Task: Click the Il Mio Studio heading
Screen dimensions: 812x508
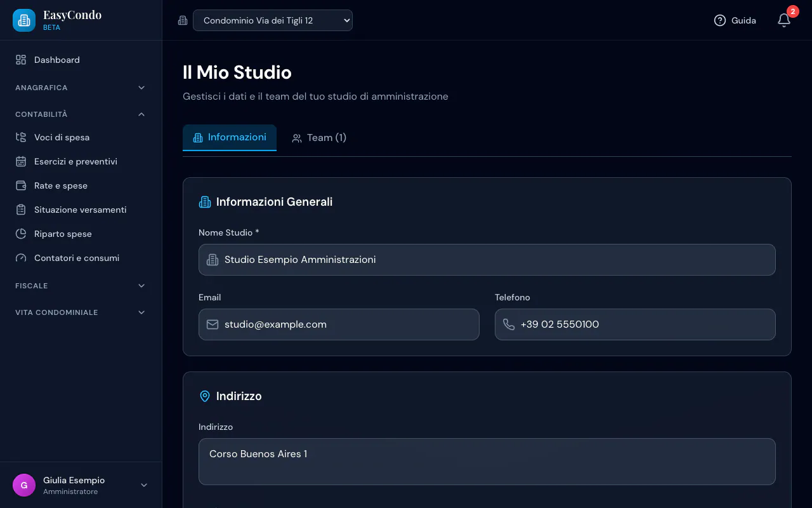Action: [237, 72]
